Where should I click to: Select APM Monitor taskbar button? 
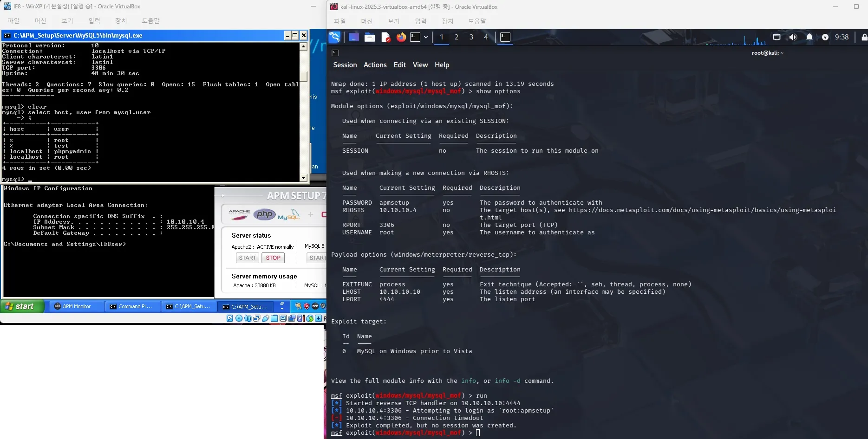coord(77,306)
